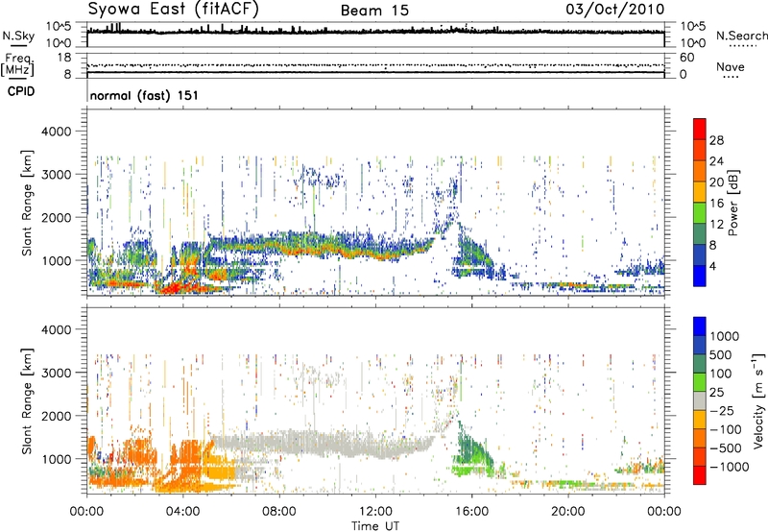Click the 'Velocity [m s-1]' colorbar title
This screenshot has height=532, width=768.
coord(758,400)
